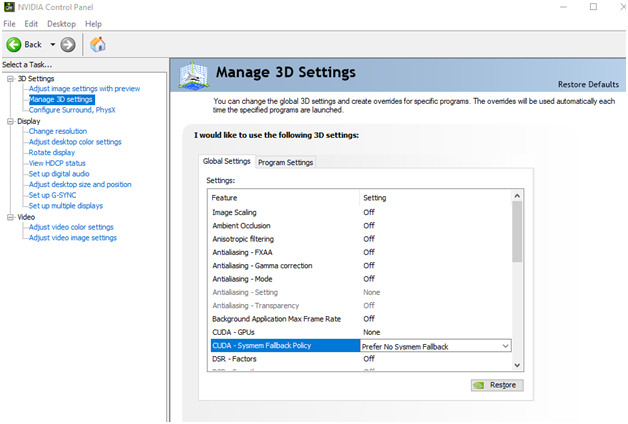
Task: Switch to the Program Settings tab
Action: [x=286, y=162]
